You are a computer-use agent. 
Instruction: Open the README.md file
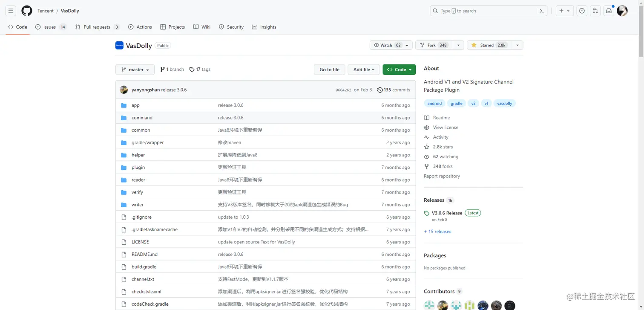[x=144, y=255]
